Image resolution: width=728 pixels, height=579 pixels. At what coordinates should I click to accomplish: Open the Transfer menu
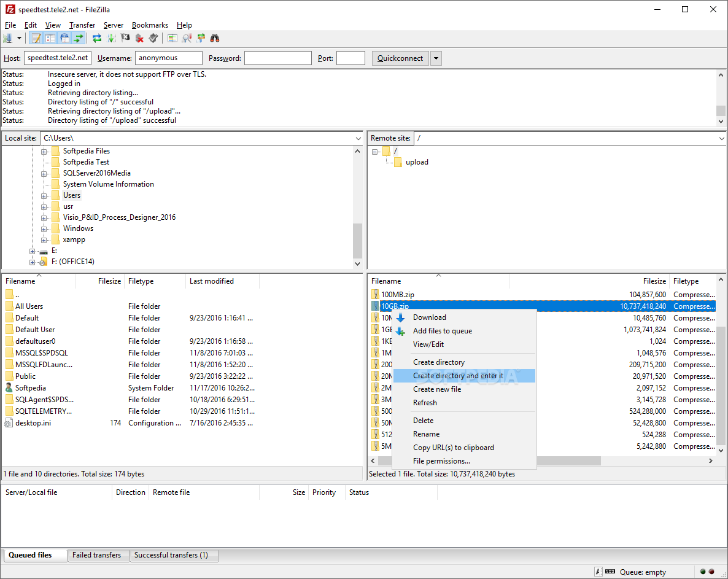[x=82, y=25]
